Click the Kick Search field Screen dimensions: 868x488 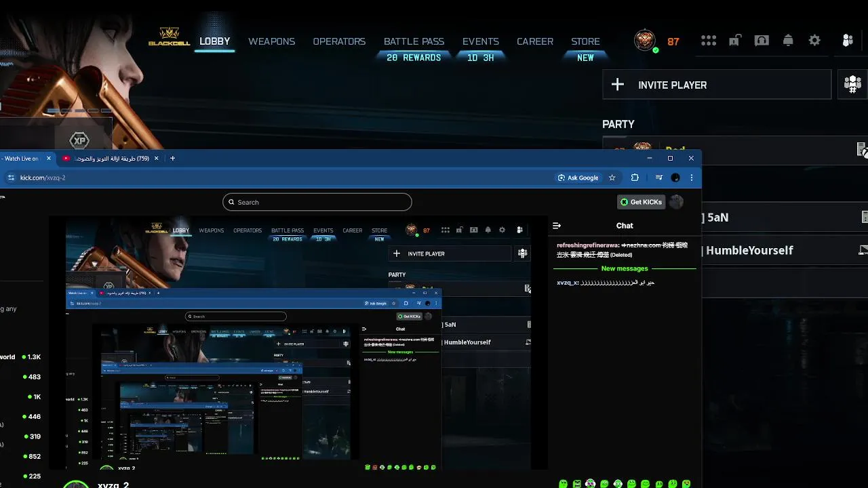(317, 202)
